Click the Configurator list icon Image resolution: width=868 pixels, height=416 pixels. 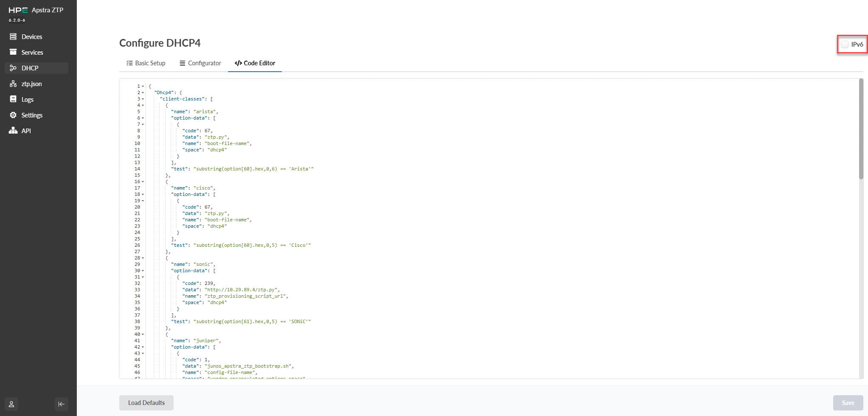pyautogui.click(x=183, y=63)
